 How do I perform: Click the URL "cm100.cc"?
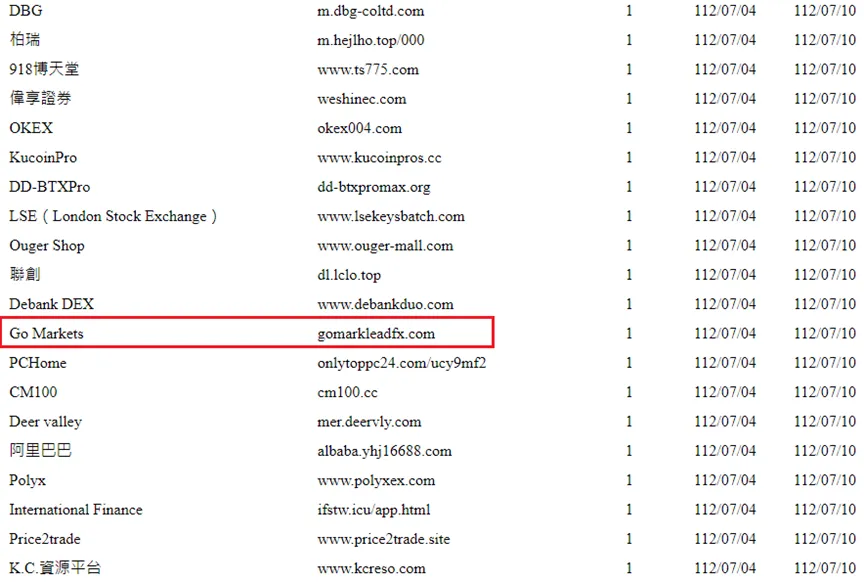pos(347,392)
